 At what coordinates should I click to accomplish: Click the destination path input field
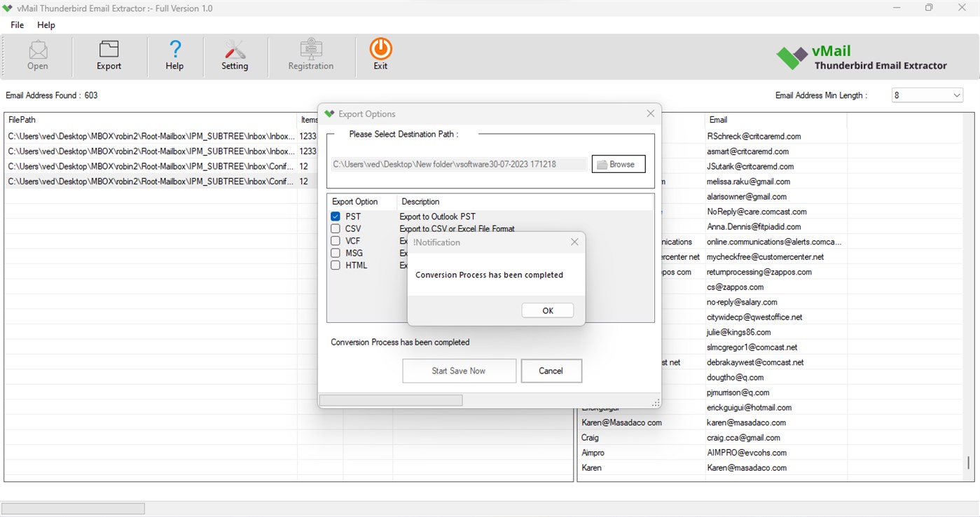pos(458,163)
